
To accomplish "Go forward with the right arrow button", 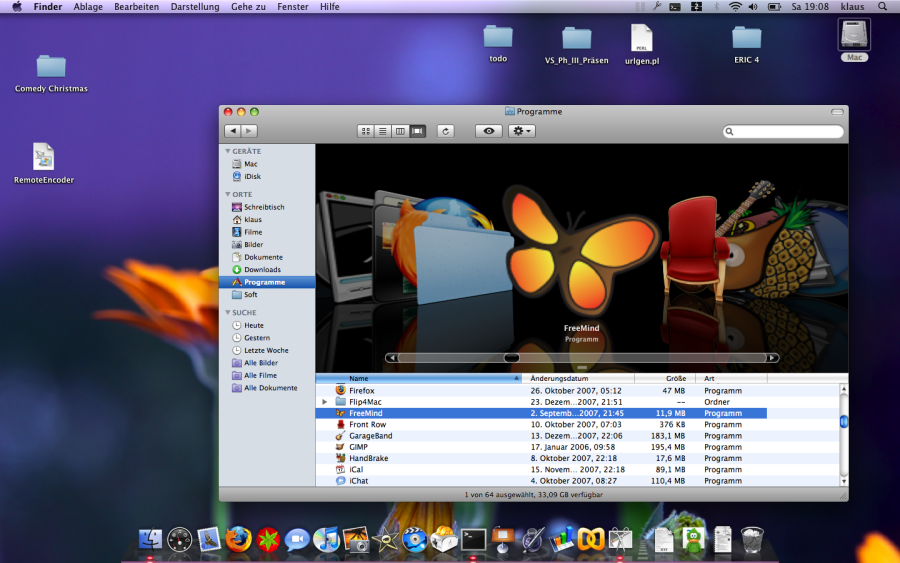I will pos(249,131).
